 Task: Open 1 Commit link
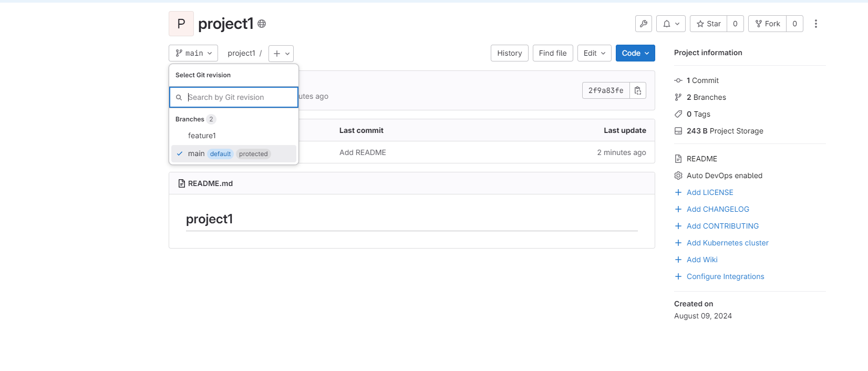click(x=702, y=80)
